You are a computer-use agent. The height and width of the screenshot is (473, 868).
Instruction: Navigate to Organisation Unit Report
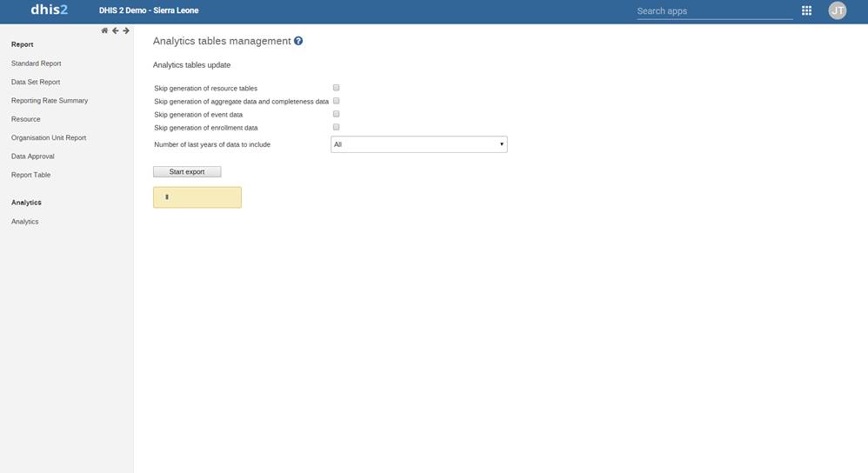[x=49, y=137]
